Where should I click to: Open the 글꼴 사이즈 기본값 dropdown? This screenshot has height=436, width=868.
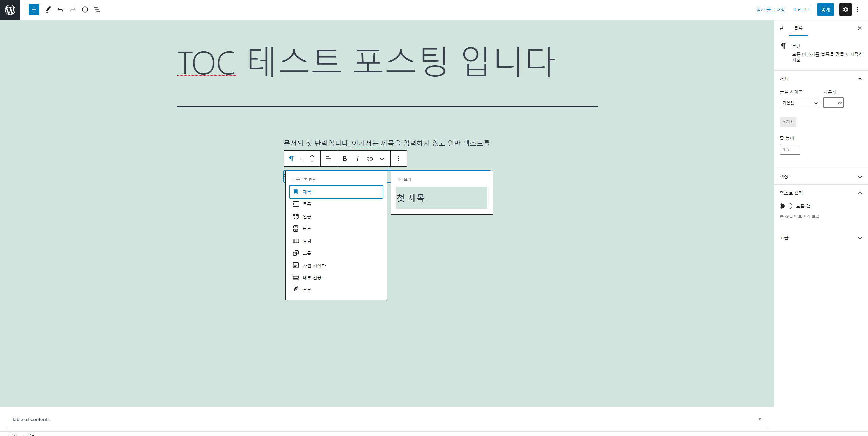coord(800,103)
